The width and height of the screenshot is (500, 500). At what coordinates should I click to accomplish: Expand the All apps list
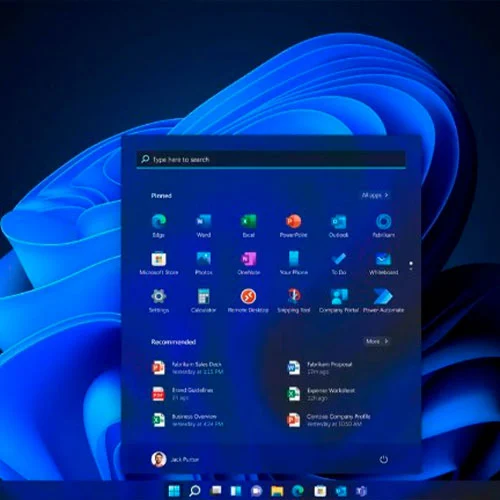[x=375, y=195]
